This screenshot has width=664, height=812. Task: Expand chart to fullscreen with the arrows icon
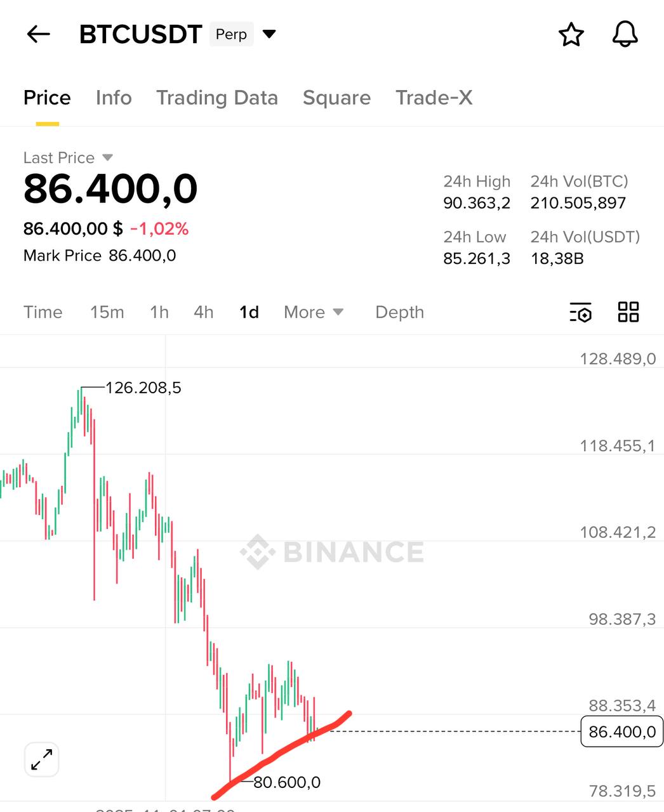point(41,759)
